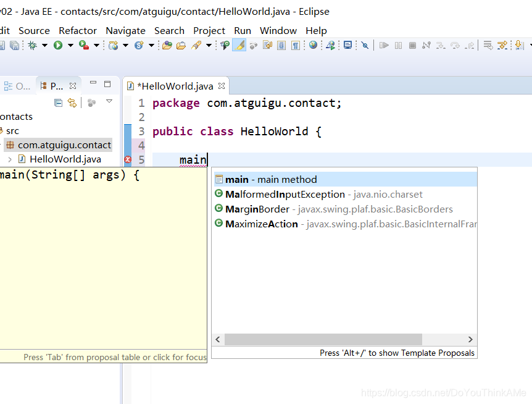Toggle Block Selection Mode icon
Image resolution: width=532 pixels, height=404 pixels.
point(281,45)
